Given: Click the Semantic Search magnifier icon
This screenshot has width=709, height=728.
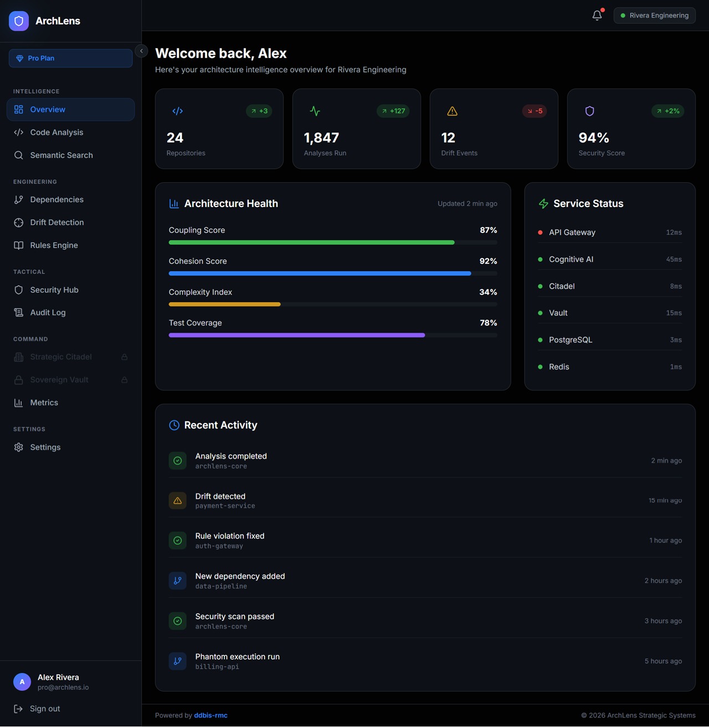Looking at the screenshot, I should 19,155.
